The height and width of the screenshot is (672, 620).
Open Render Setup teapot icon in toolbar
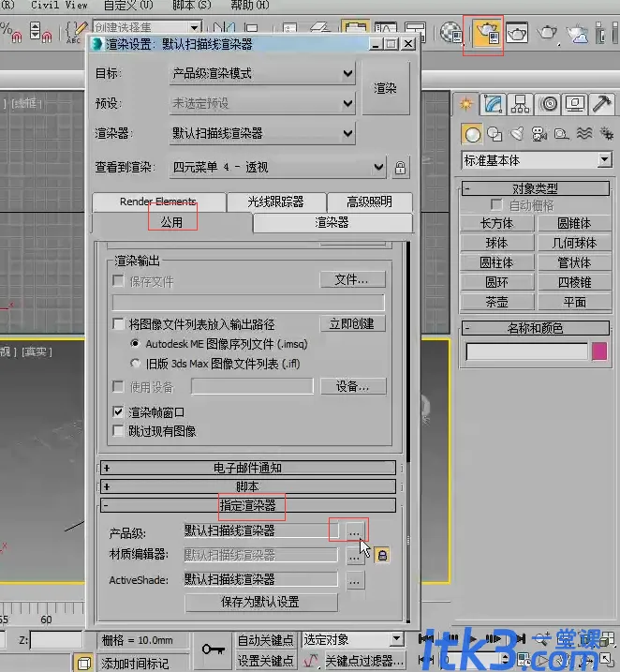(488, 34)
